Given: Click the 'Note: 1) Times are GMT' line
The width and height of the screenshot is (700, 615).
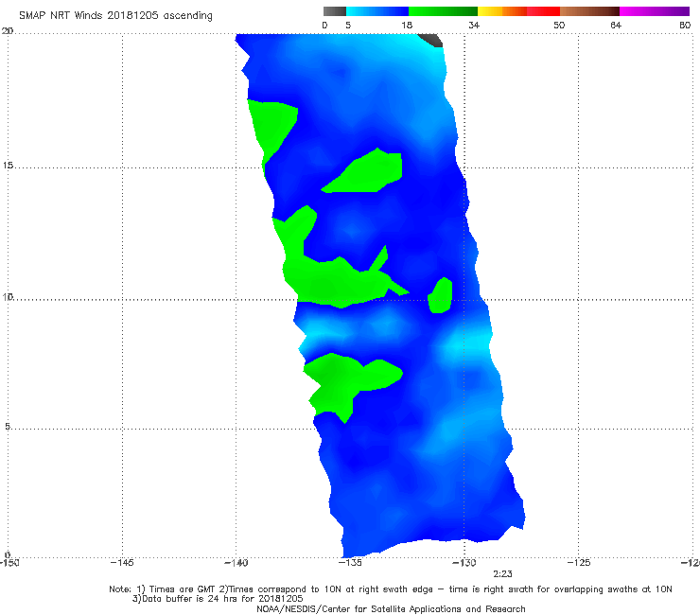Looking at the screenshot, I should (x=390, y=589).
